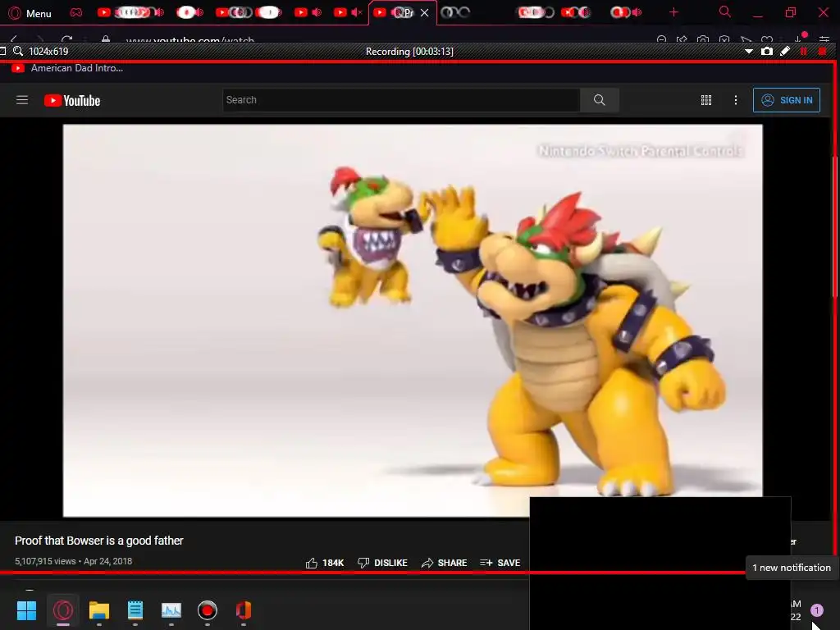Viewport: 840px width, 630px height.
Task: Click the SIGN IN button
Action: (787, 100)
